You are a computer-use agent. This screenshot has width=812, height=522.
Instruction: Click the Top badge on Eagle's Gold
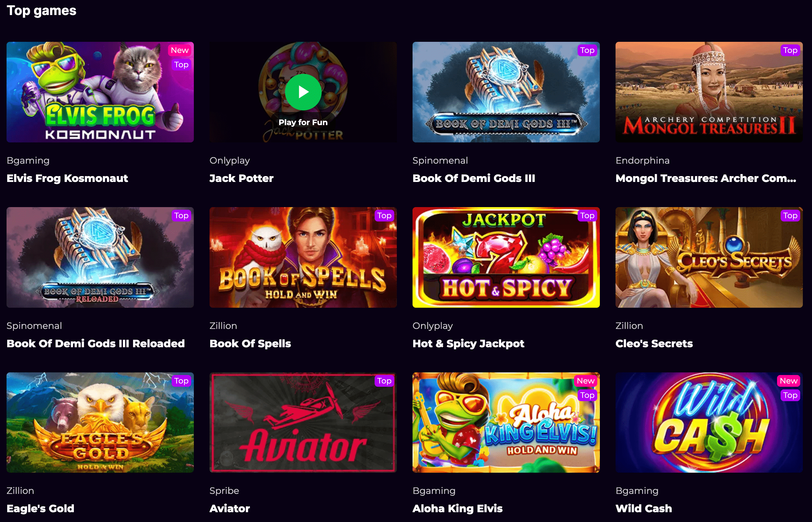[x=181, y=381]
